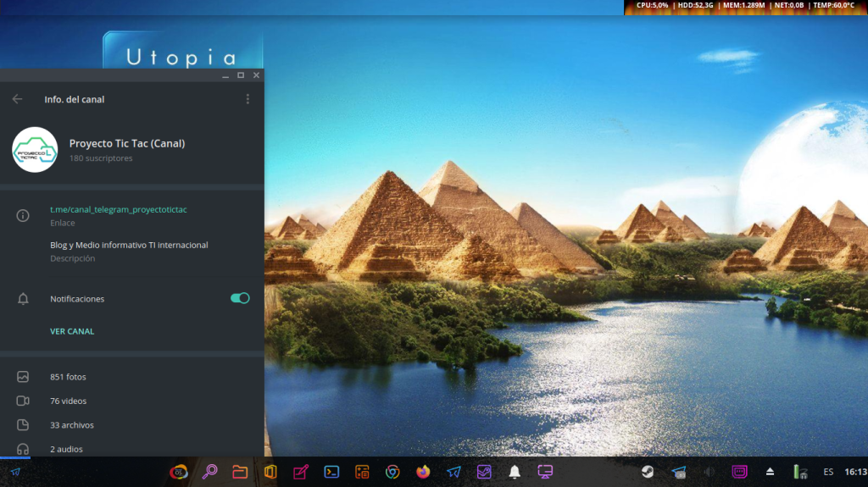The width and height of the screenshot is (868, 487).
Task: Open the file manager folder icon in taskbar
Action: (240, 472)
